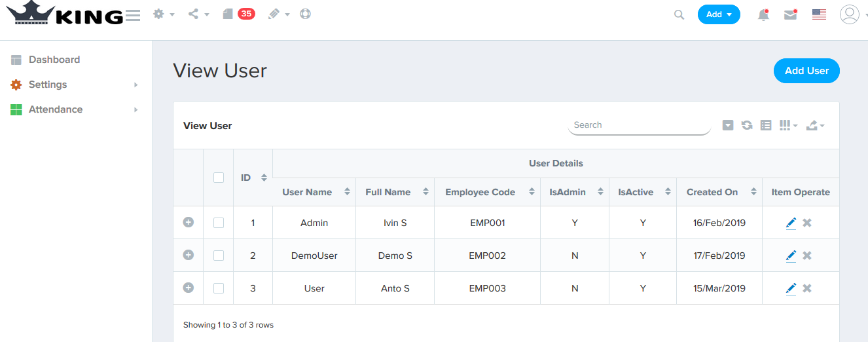Open the mail envelope icon
868x342 pixels.
(791, 14)
